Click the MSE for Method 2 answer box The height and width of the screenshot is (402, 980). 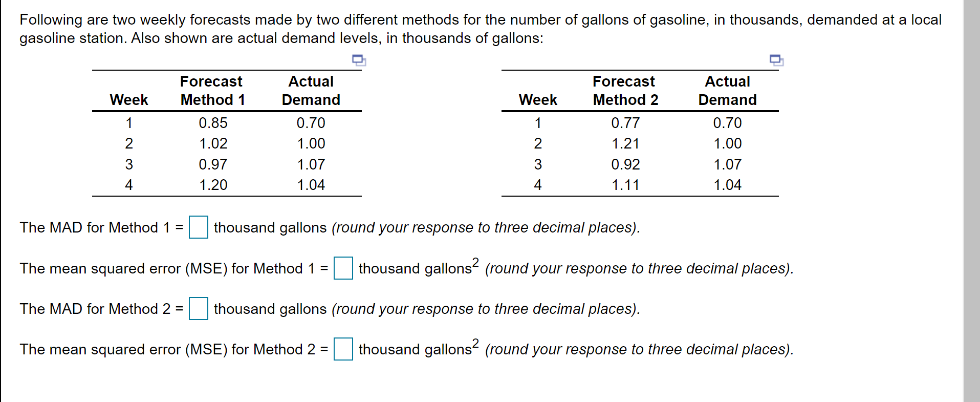pyautogui.click(x=344, y=350)
